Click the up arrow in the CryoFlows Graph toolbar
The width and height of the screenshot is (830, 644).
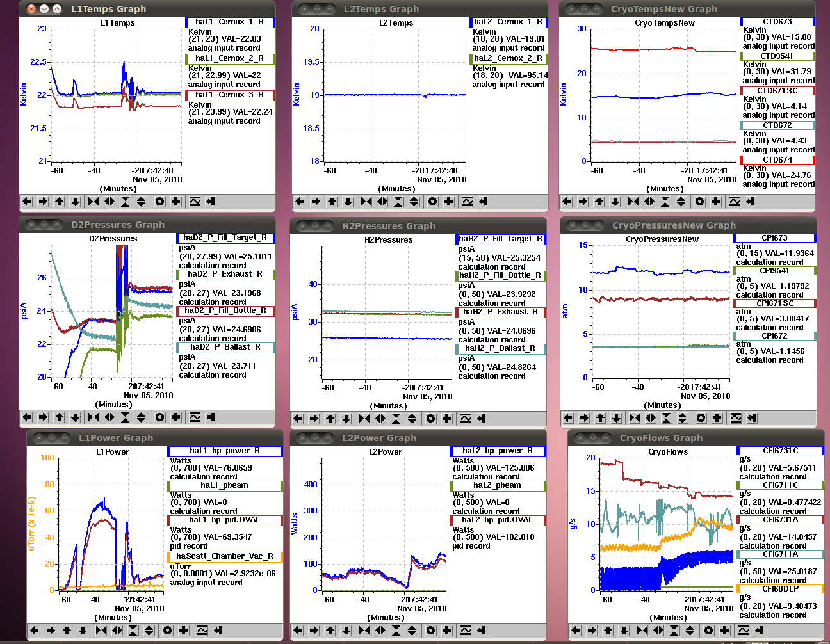click(608, 631)
